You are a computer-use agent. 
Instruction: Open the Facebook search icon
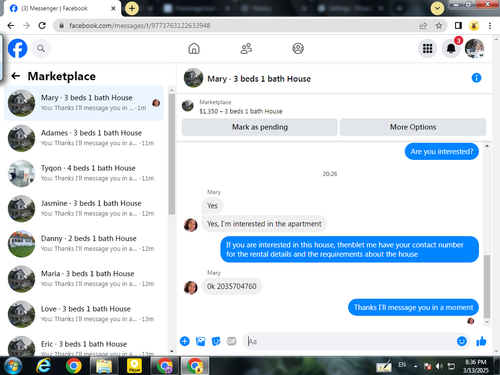41,49
